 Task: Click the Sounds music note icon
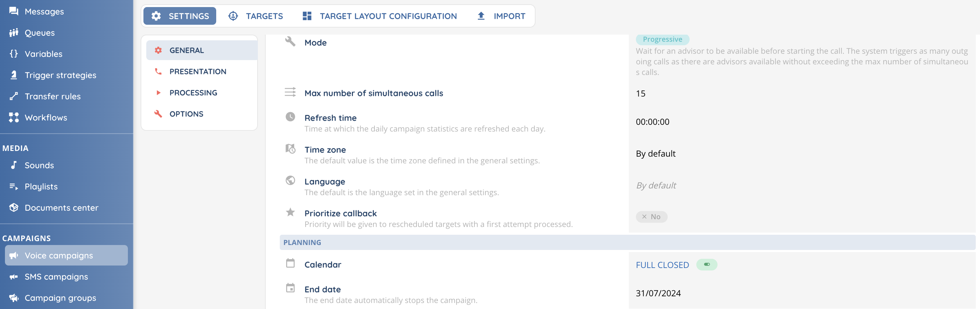(x=14, y=165)
